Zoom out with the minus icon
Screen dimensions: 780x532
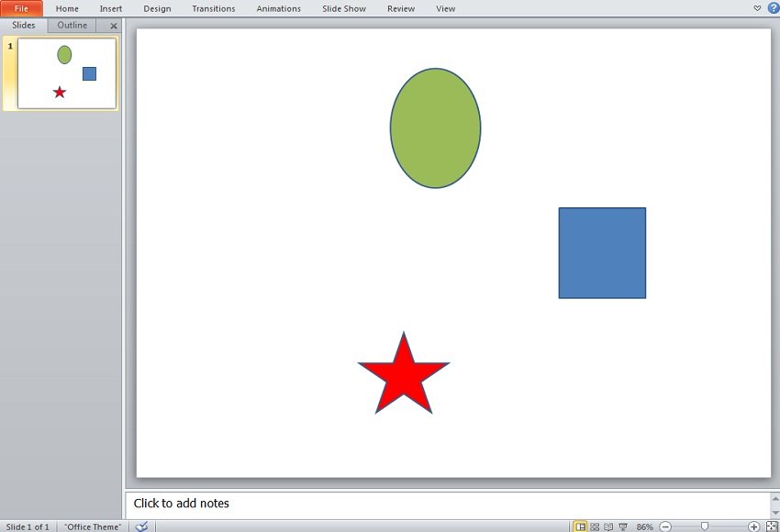click(664, 526)
